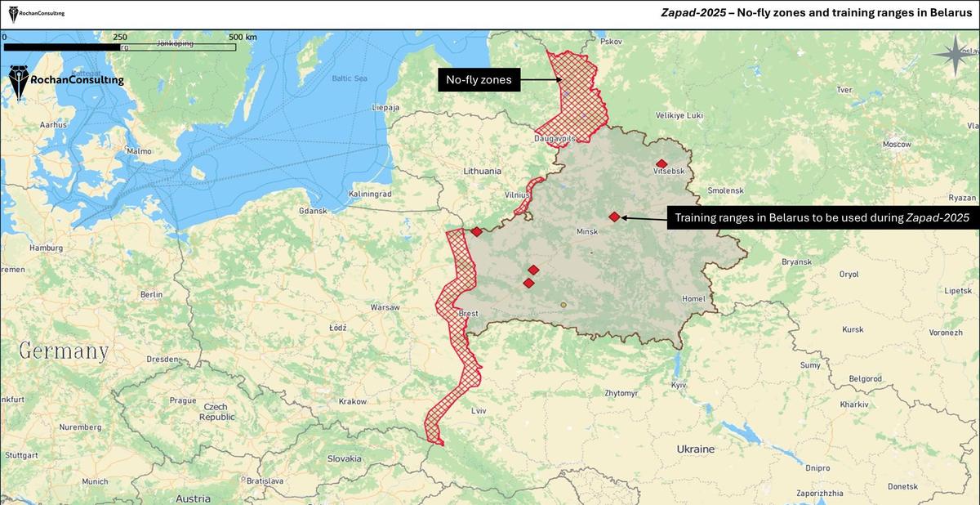The height and width of the screenshot is (505, 980).
Task: Click the small yellow dot marker south of Minsk
Action: coord(563,304)
